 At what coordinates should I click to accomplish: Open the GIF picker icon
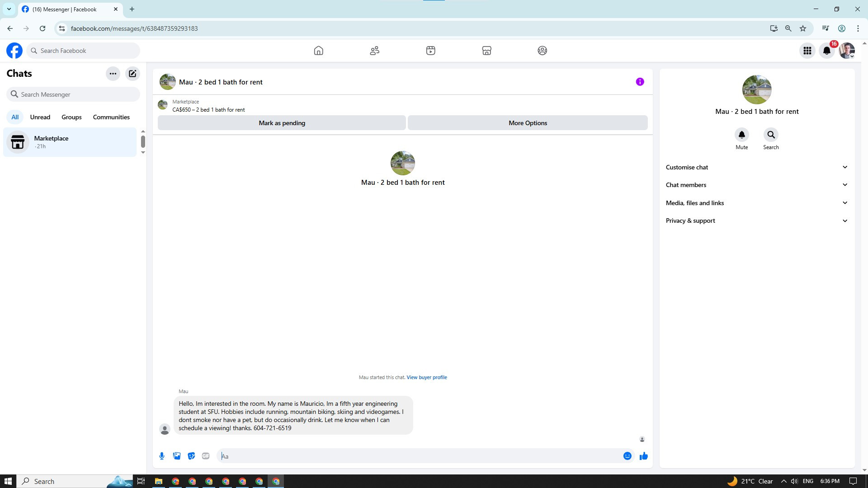[x=206, y=456]
